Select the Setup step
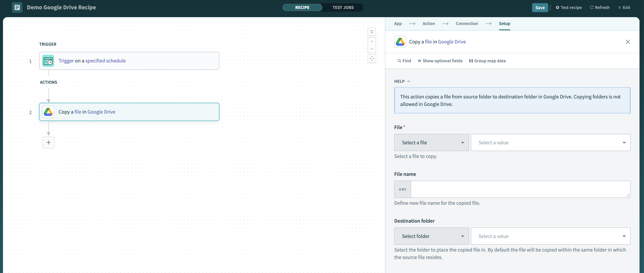This screenshot has height=273, width=644. (504, 23)
